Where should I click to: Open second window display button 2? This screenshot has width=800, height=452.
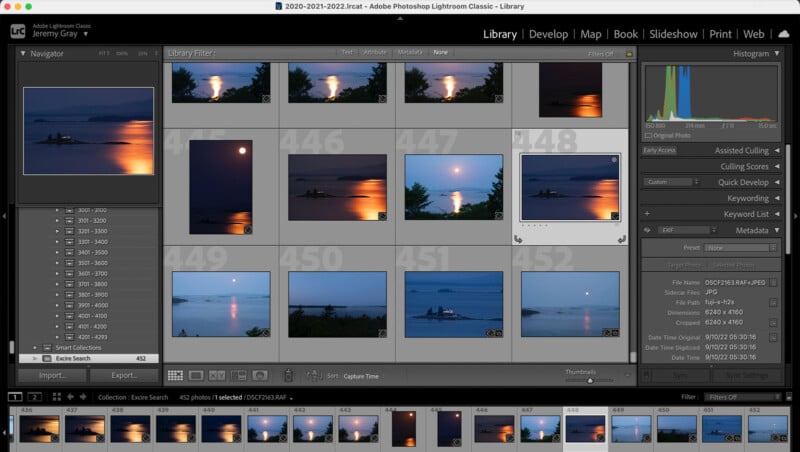tap(34, 396)
